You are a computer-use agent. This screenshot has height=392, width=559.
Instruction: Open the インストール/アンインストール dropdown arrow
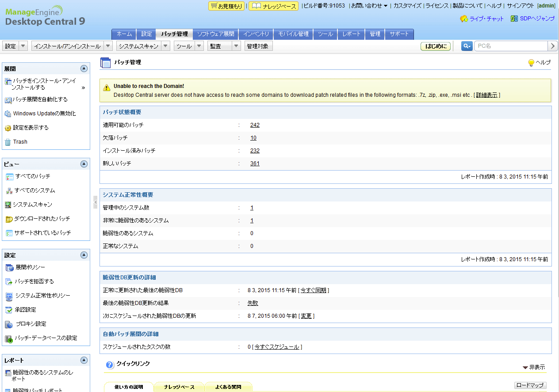(109, 46)
